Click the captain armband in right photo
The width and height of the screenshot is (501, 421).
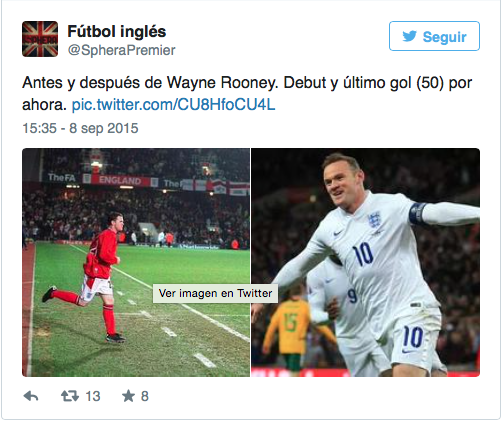(417, 213)
